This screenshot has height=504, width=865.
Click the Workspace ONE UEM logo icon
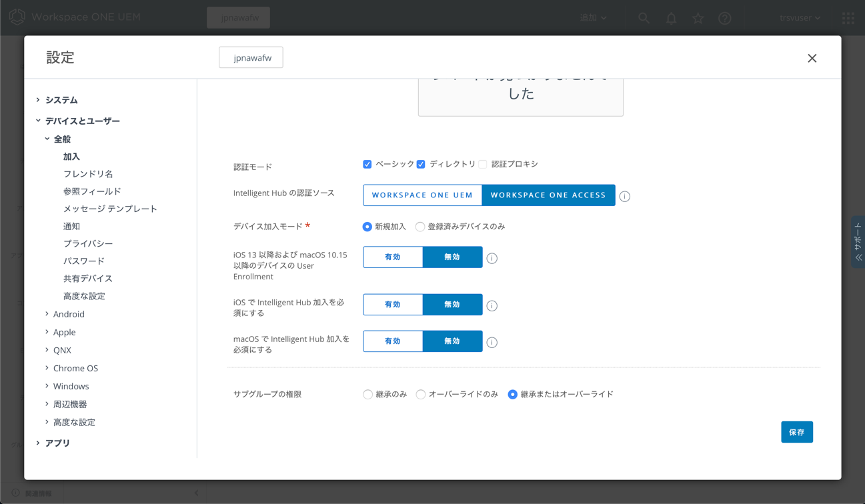(17, 17)
